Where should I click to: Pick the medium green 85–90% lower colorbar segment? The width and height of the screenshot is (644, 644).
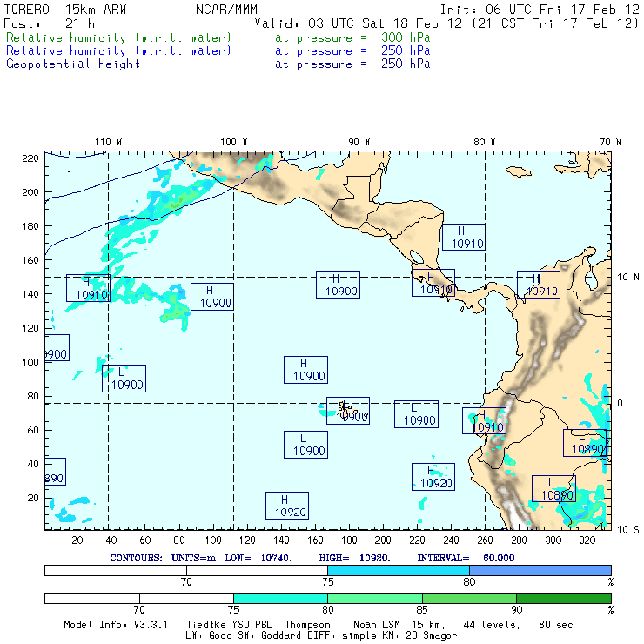pos(469,598)
